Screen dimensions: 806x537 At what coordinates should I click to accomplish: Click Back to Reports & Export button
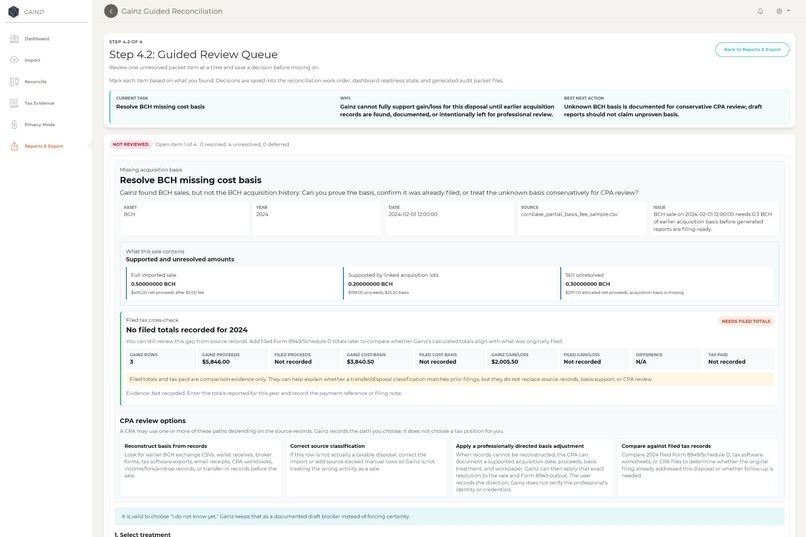click(752, 49)
